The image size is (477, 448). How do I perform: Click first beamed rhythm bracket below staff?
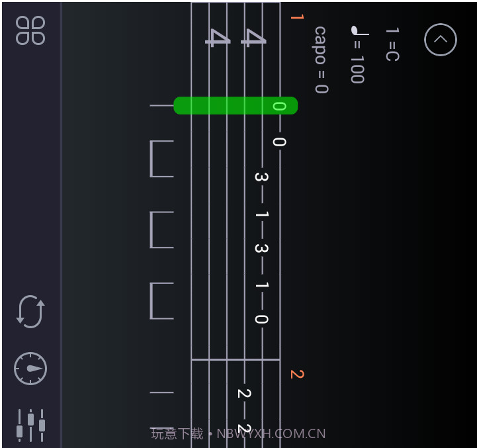point(162,159)
